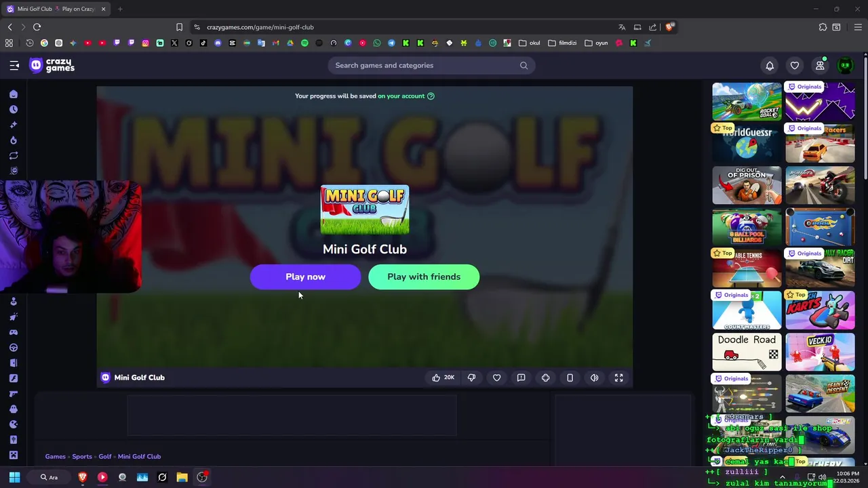Open a new browser tab

click(x=120, y=9)
